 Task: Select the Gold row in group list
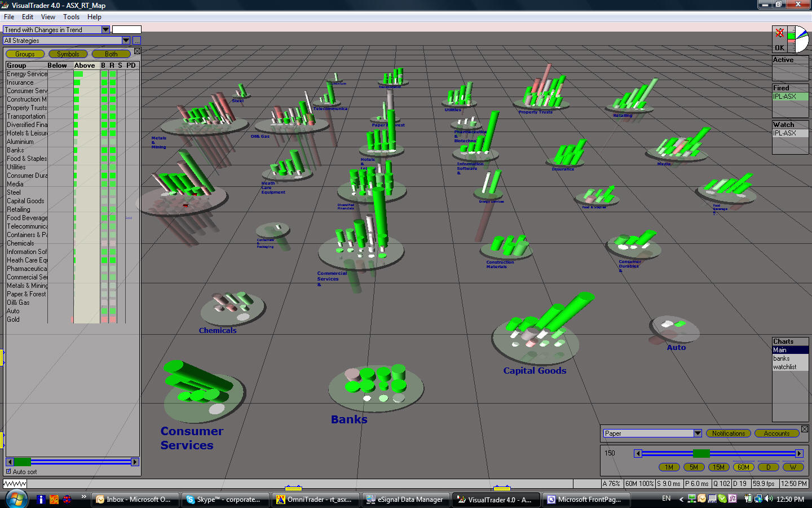point(72,319)
